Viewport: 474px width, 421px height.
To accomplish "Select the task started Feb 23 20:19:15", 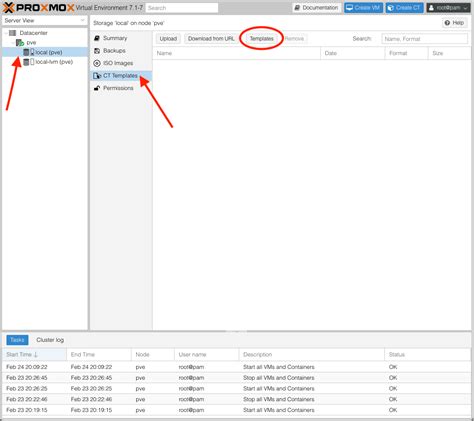I will (237, 410).
